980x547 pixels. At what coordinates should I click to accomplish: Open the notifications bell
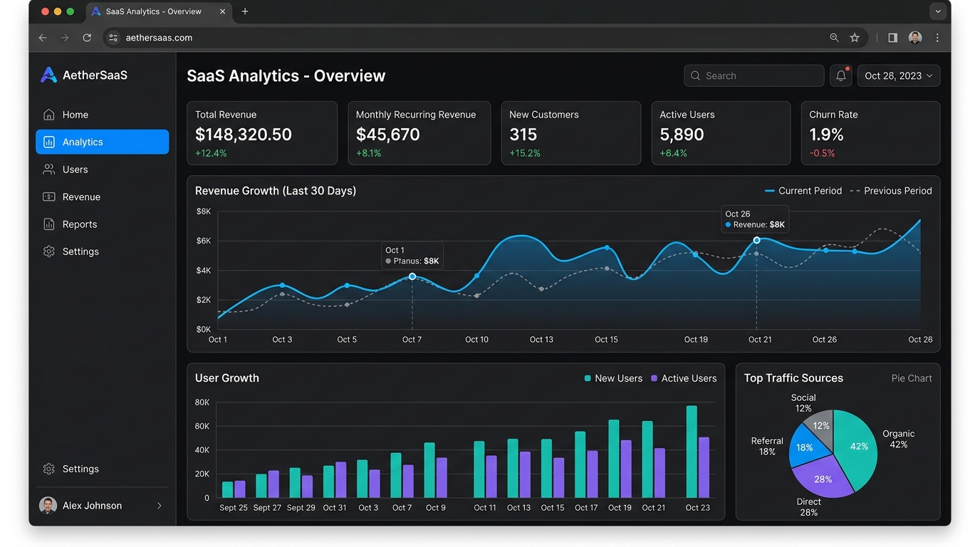841,75
